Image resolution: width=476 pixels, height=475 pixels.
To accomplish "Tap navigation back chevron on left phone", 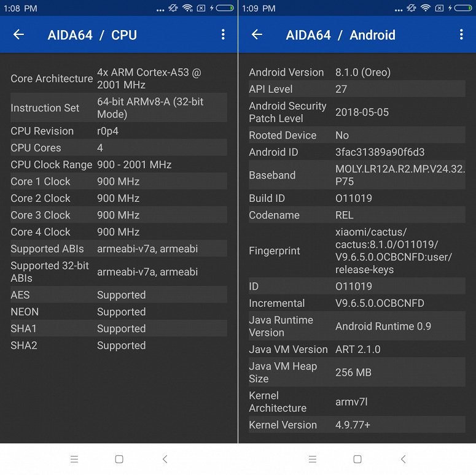I will (x=165, y=459).
